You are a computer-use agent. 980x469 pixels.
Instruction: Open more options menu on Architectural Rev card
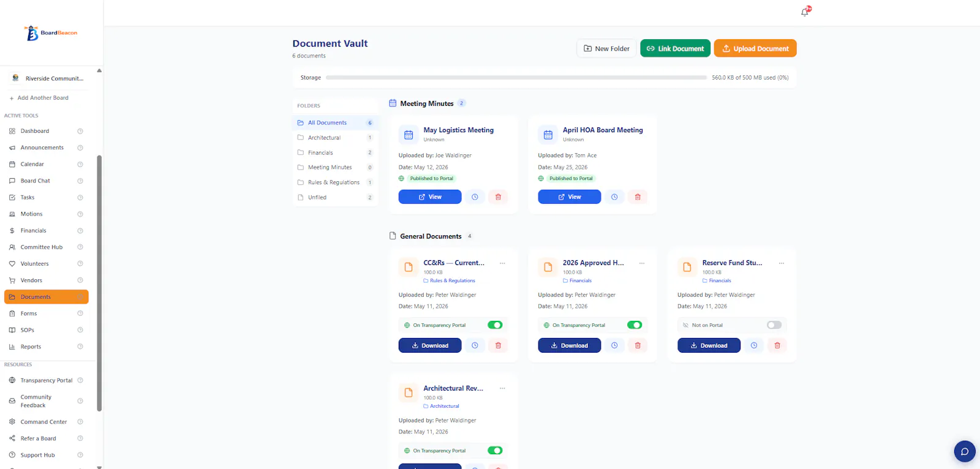coord(502,389)
